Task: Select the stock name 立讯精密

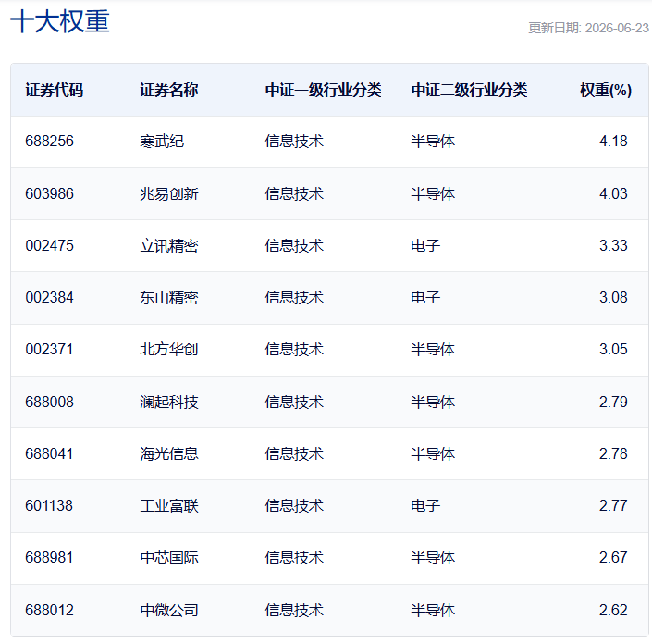Action: pos(169,245)
